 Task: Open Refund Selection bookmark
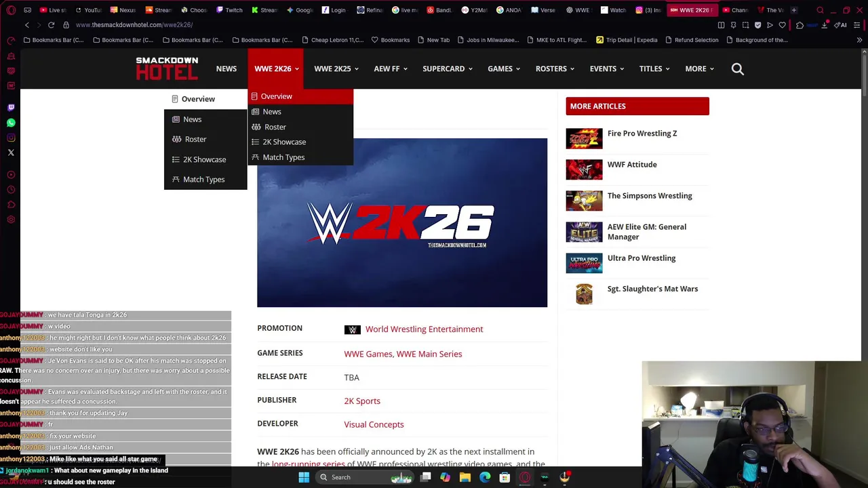[691, 40]
